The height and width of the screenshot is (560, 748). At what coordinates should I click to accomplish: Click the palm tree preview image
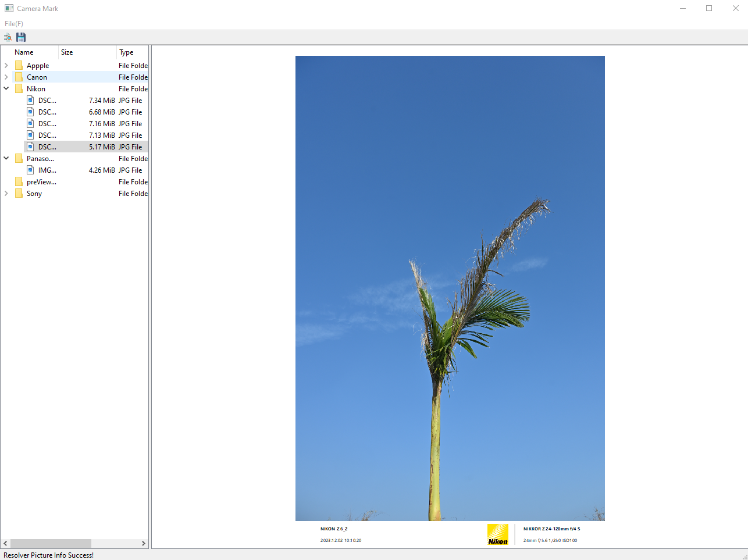[450, 288]
